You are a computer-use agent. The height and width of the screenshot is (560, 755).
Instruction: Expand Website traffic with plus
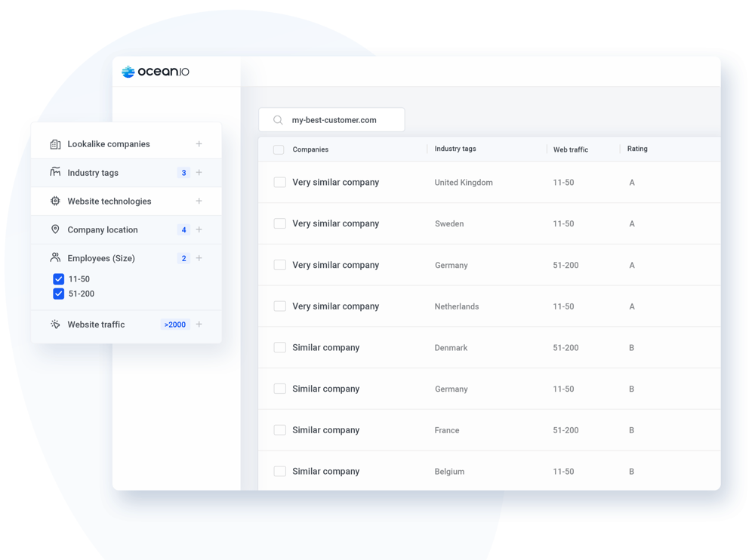pyautogui.click(x=199, y=325)
